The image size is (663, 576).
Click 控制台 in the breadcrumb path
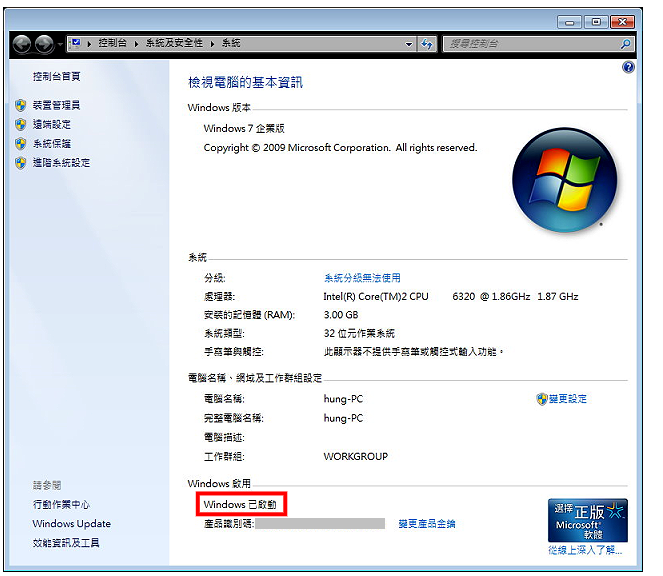(112, 43)
